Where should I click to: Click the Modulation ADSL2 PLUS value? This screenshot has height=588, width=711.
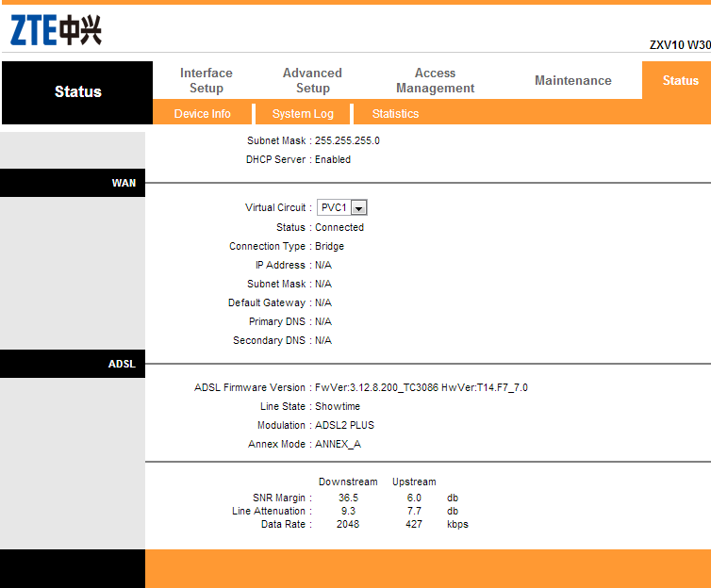click(344, 425)
